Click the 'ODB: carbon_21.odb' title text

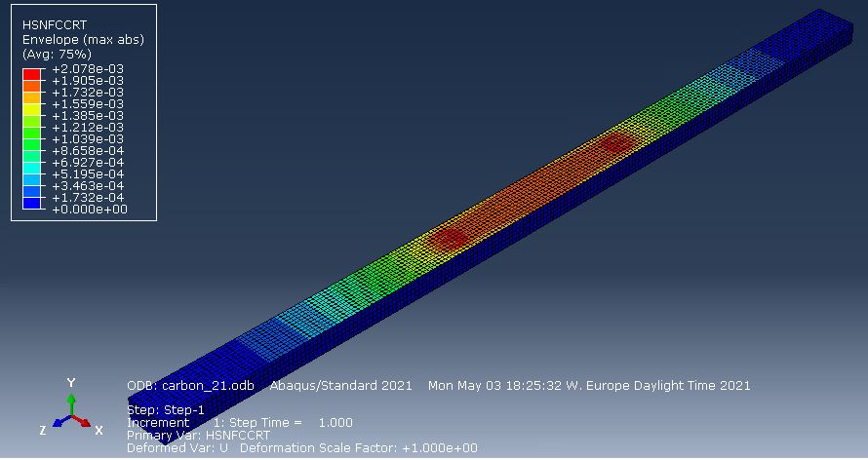click(x=190, y=385)
